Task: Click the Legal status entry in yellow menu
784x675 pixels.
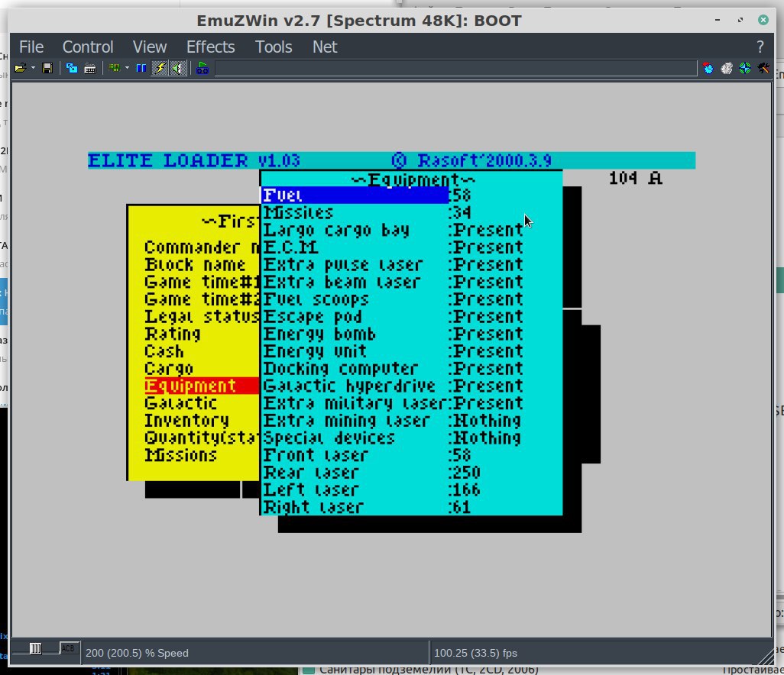Action: click(x=202, y=317)
